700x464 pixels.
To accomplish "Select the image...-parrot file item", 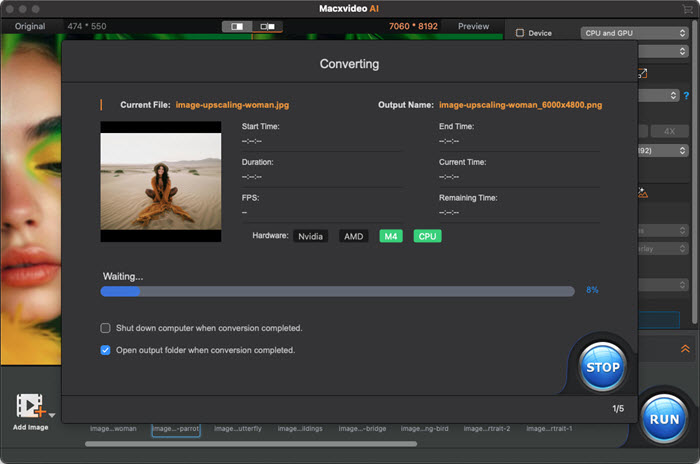I will pyautogui.click(x=176, y=429).
